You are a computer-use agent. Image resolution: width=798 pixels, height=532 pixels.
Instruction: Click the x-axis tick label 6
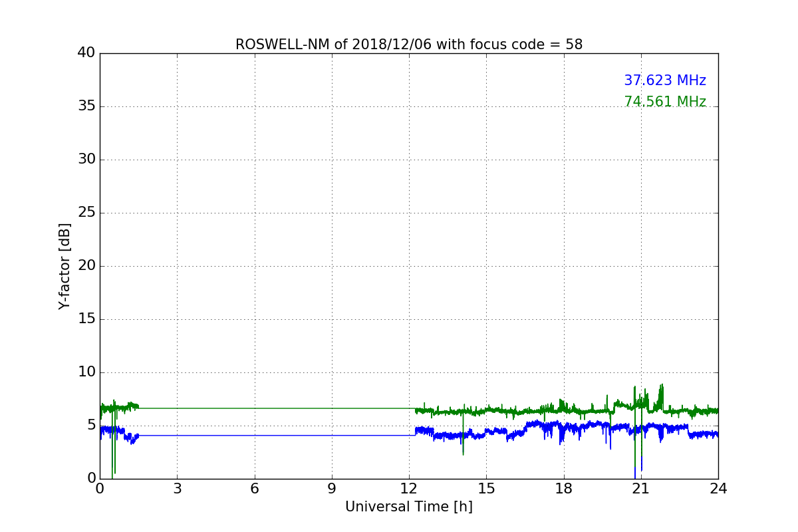click(x=254, y=489)
